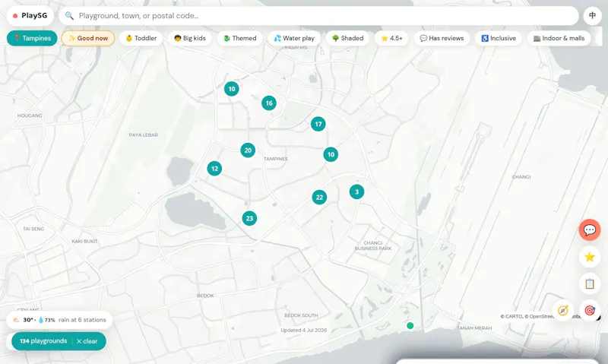
Task: Click the compass orientation icon
Action: [x=562, y=311]
